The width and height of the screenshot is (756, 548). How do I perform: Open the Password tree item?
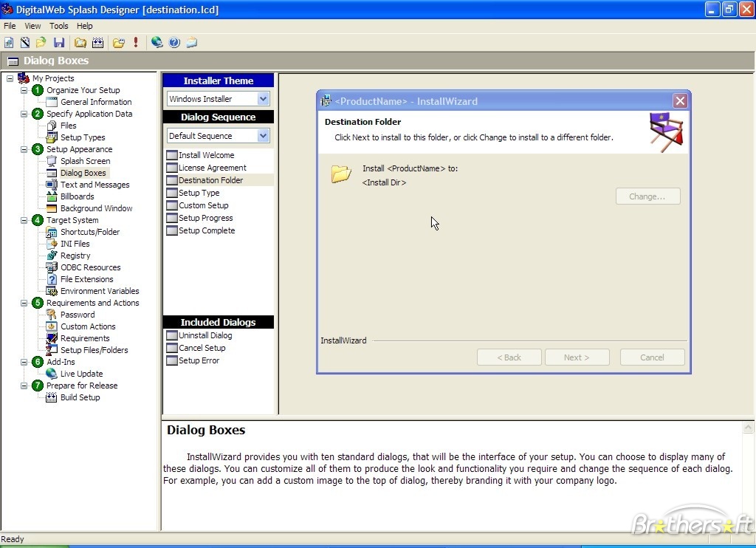click(x=78, y=315)
